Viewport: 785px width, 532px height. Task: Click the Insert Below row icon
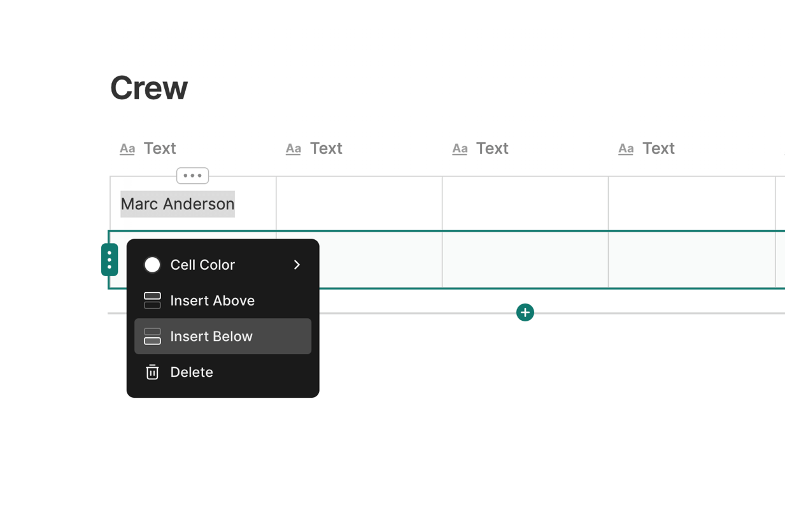coord(152,336)
